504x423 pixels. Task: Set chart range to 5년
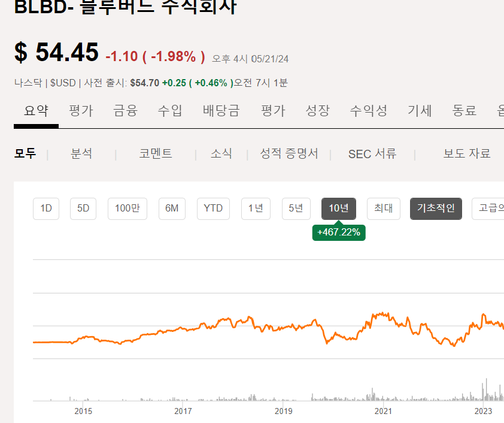click(x=296, y=209)
